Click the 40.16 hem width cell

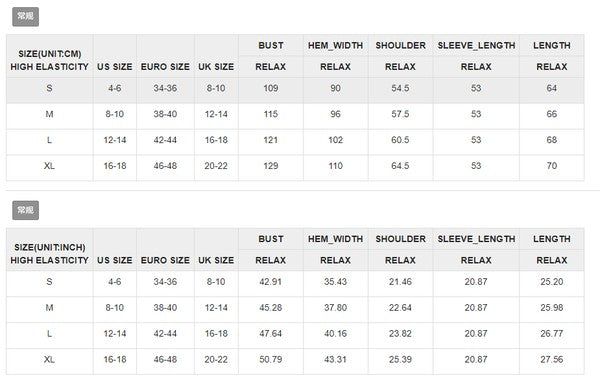pyautogui.click(x=336, y=336)
